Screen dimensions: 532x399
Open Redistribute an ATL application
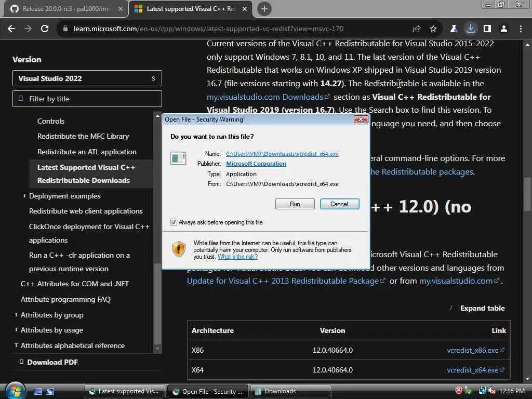(87, 152)
